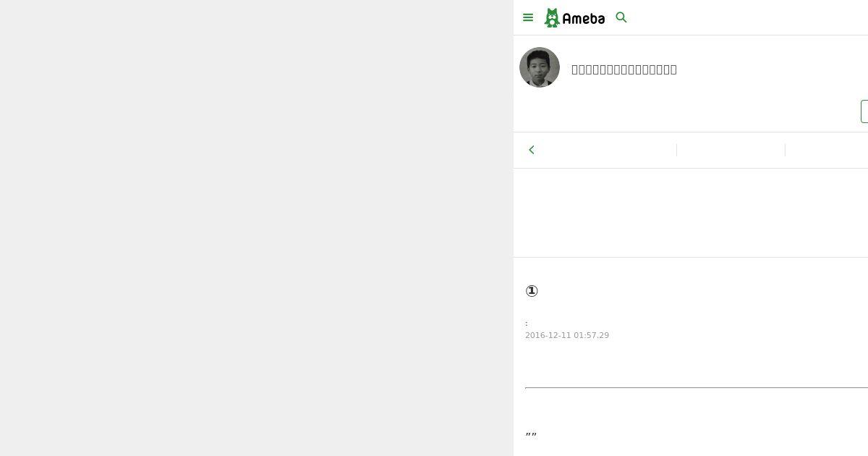Open search with the magnifying glass icon
This screenshot has height=456, width=868.
[621, 17]
